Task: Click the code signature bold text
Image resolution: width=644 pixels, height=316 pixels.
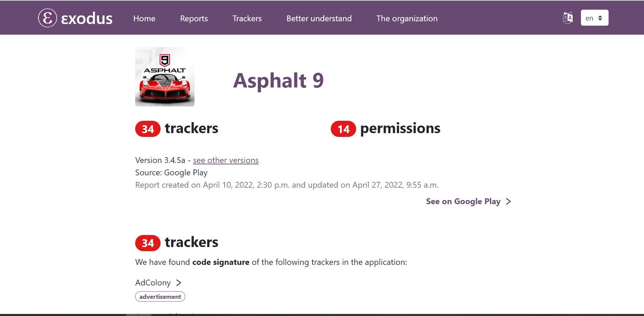Action: tap(221, 262)
